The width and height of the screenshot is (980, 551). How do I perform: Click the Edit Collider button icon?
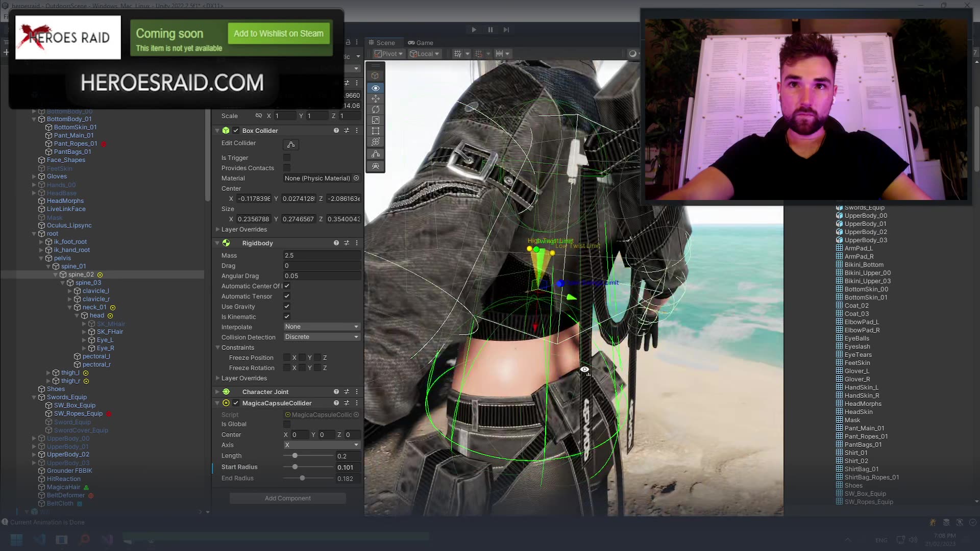[x=291, y=144]
